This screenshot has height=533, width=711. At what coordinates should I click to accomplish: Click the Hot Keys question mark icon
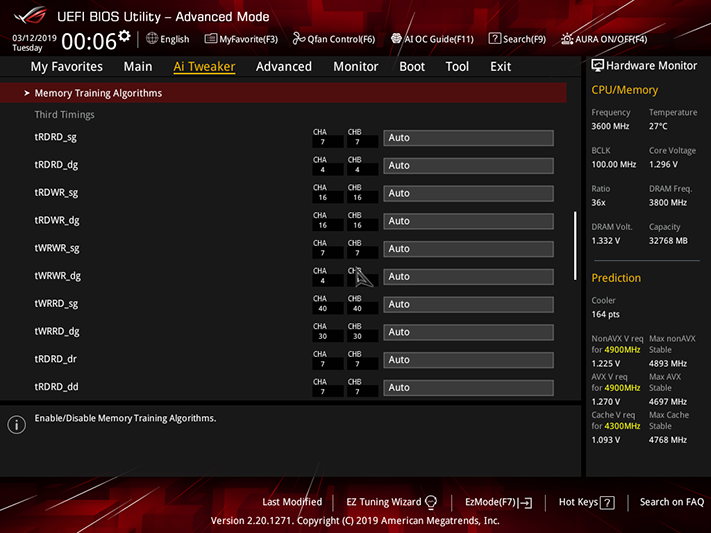tap(607, 503)
